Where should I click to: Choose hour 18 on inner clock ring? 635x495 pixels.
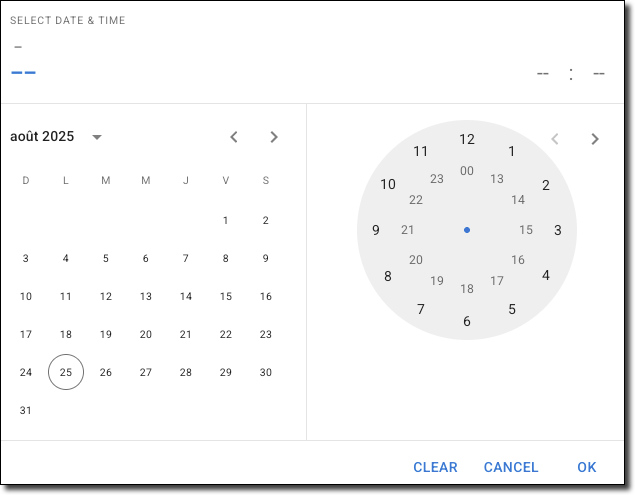click(467, 289)
